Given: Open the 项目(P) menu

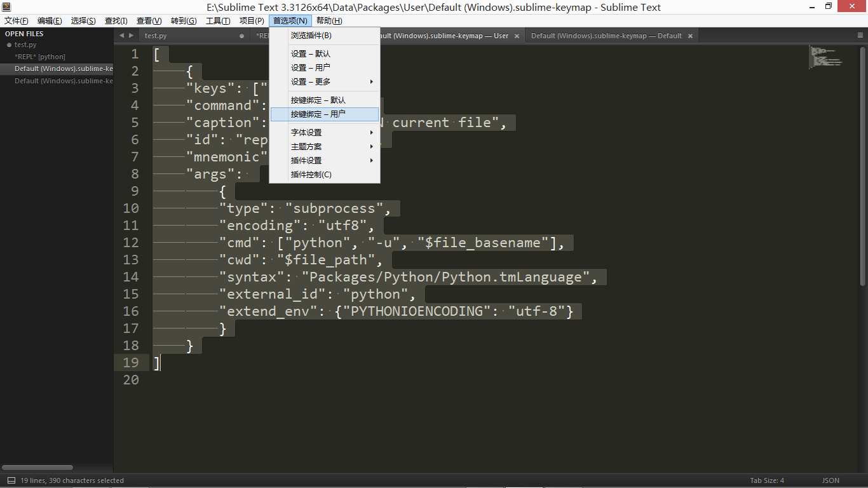Looking at the screenshot, I should [x=252, y=21].
